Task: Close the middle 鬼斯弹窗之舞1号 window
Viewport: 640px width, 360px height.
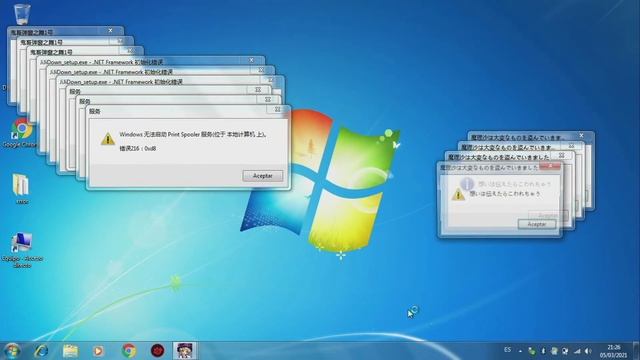Action: [x=120, y=41]
